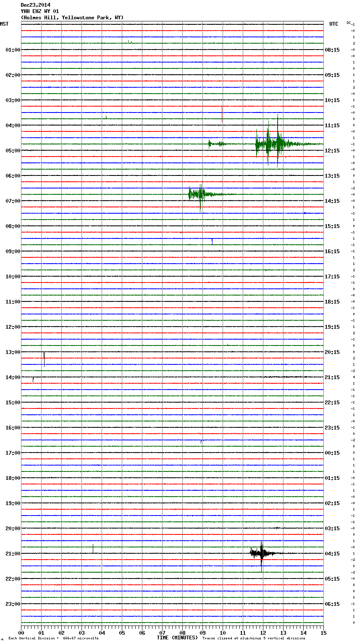Click the "12:15" UTC time label
Viewport: 357px width, 644px height.
coord(332,151)
